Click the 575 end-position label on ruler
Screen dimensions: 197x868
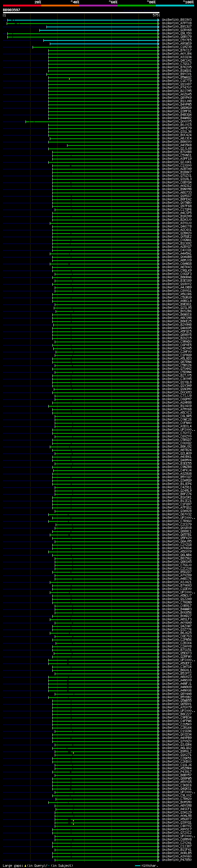[155, 15]
